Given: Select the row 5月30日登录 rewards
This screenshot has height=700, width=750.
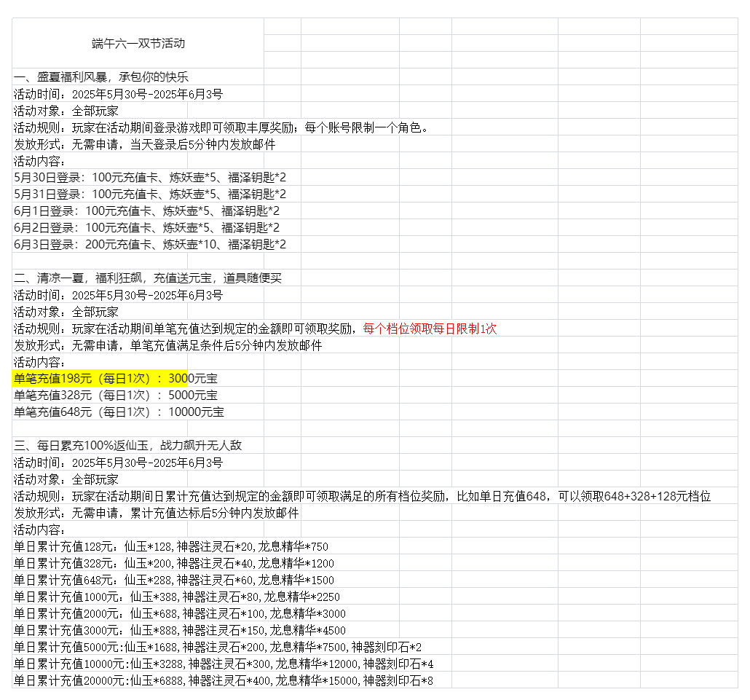Looking at the screenshot, I should [150, 178].
